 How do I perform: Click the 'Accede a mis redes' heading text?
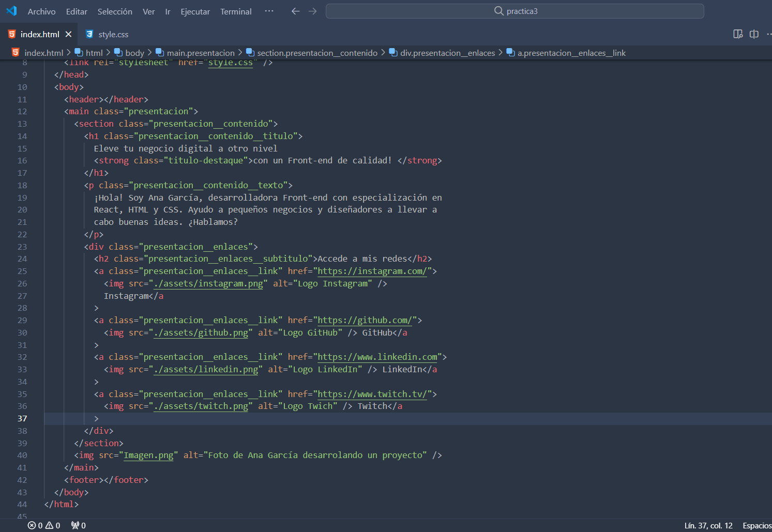[362, 259]
